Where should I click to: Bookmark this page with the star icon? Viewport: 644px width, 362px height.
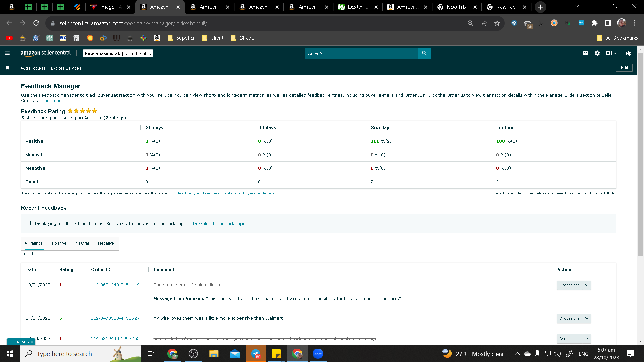[x=497, y=23]
